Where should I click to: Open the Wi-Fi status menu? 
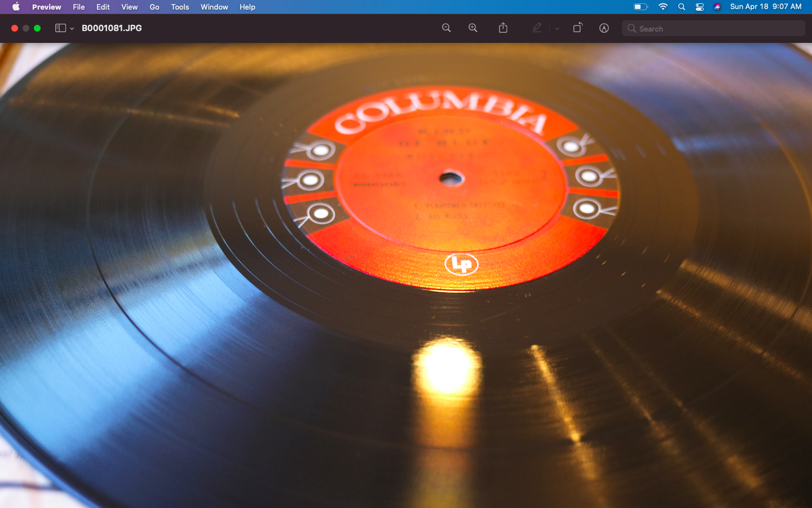coord(663,7)
